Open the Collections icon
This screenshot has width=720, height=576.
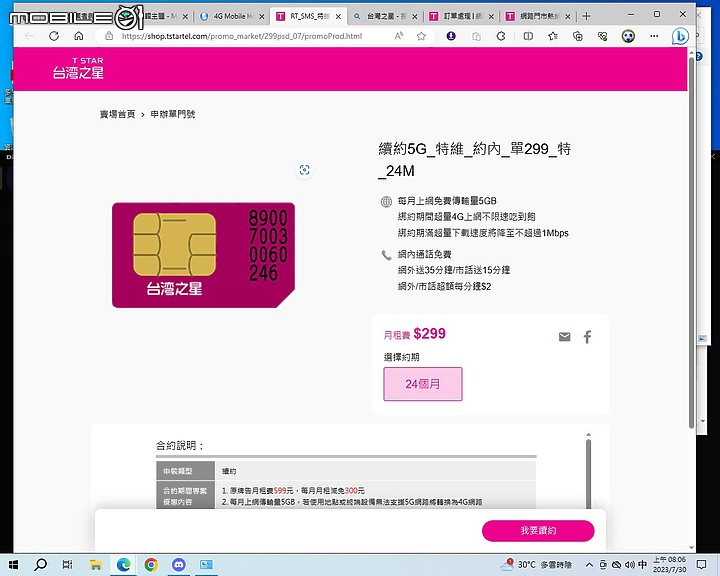[x=578, y=36]
